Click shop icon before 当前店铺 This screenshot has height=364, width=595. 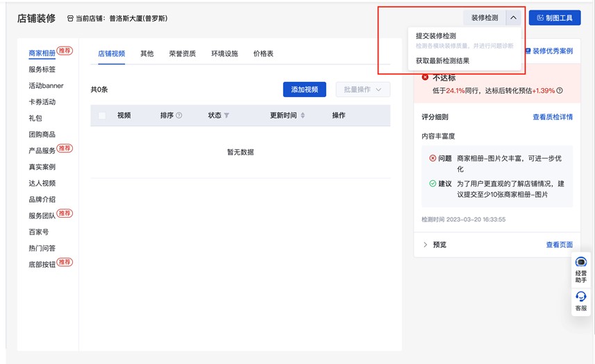pos(70,19)
